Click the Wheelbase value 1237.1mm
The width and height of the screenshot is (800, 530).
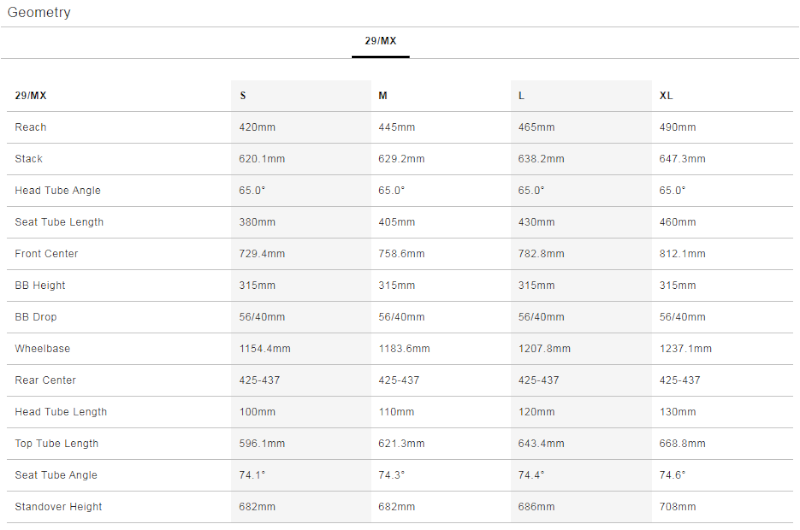685,348
